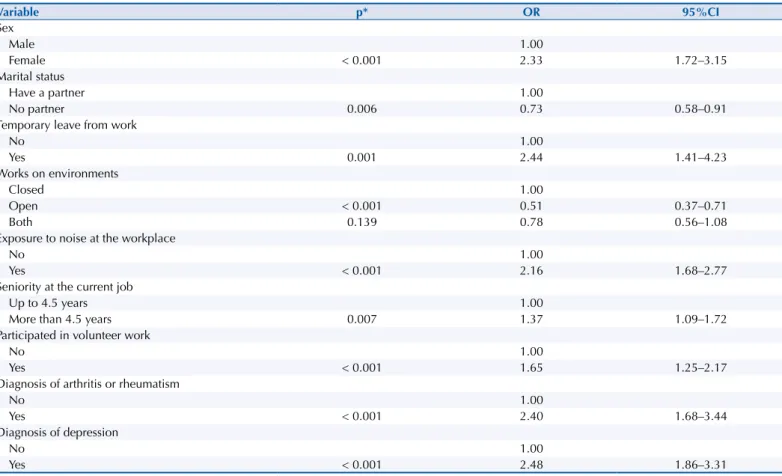
Task: Click the p-value 0.007
Action: click(362, 319)
